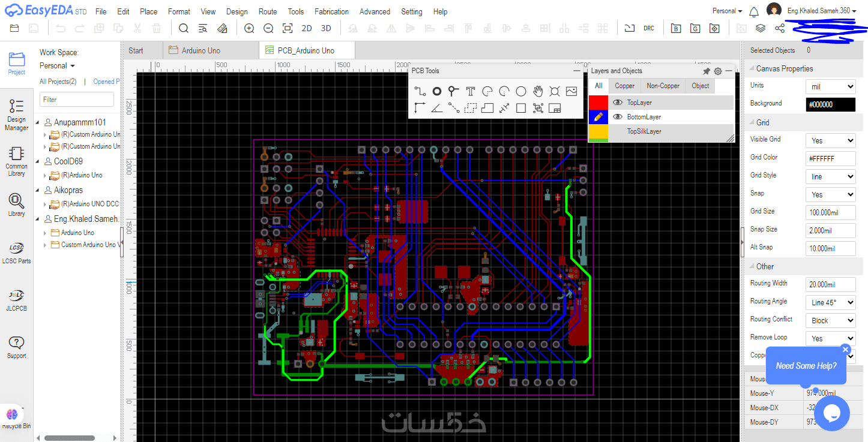Viewport: 868px width, 442px height.
Task: Click the Background color swatch #000000
Action: [x=830, y=104]
